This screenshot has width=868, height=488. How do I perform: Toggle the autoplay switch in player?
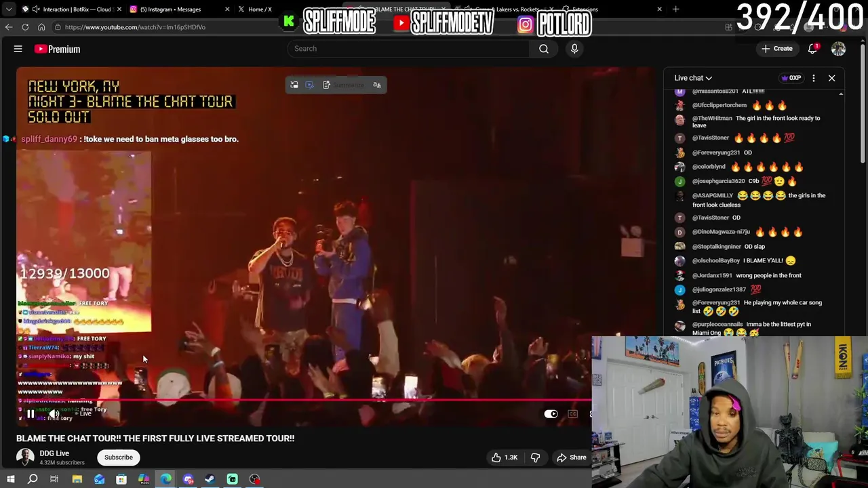tap(551, 413)
